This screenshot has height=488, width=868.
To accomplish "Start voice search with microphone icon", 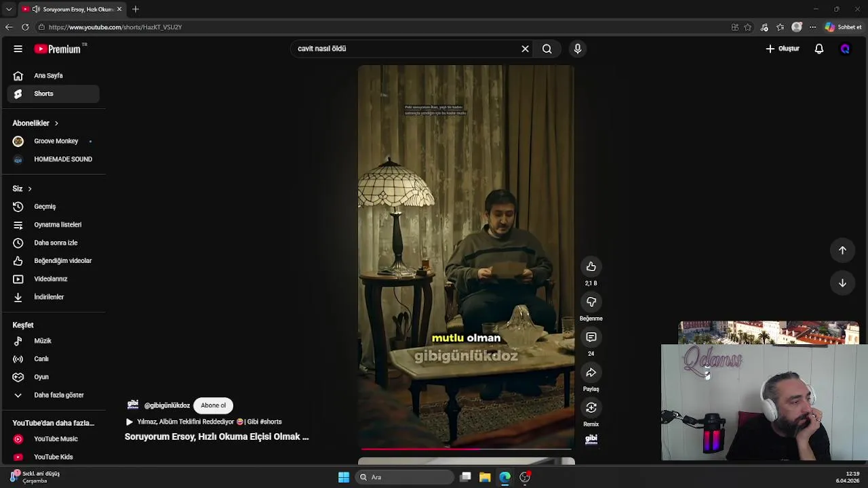I will coord(578,49).
